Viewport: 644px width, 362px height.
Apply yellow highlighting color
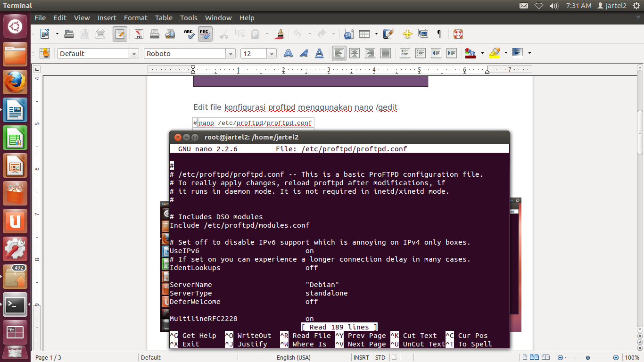point(494,53)
